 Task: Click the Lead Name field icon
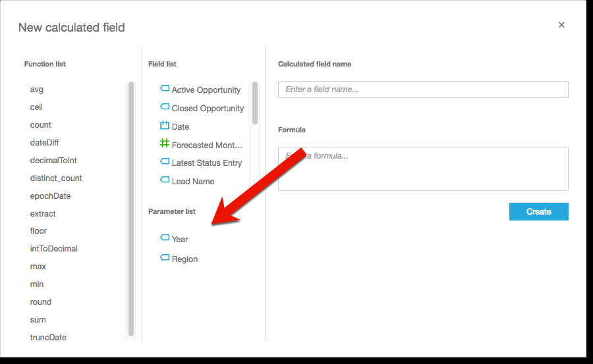click(165, 180)
